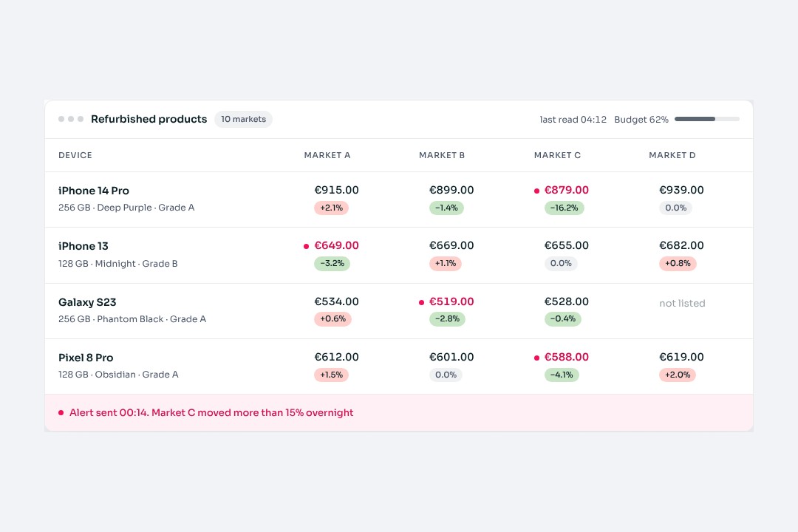The height and width of the screenshot is (532, 798).
Task: Click the Refurbished products title
Action: pyautogui.click(x=149, y=119)
